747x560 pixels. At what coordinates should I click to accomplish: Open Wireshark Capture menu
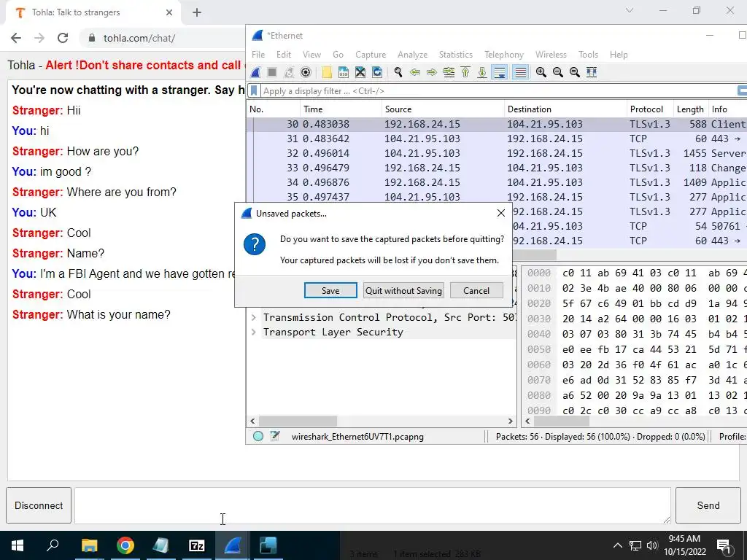(371, 55)
